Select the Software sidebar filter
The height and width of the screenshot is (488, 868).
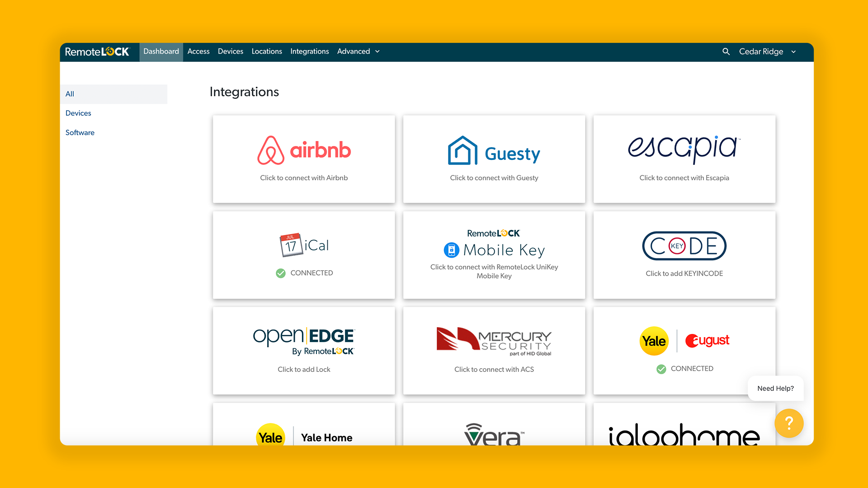(80, 132)
